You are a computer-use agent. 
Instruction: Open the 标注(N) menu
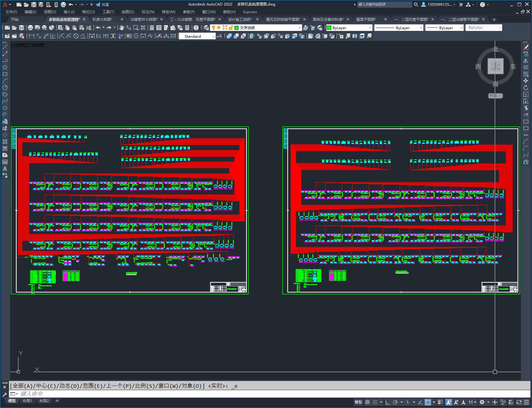pos(148,12)
